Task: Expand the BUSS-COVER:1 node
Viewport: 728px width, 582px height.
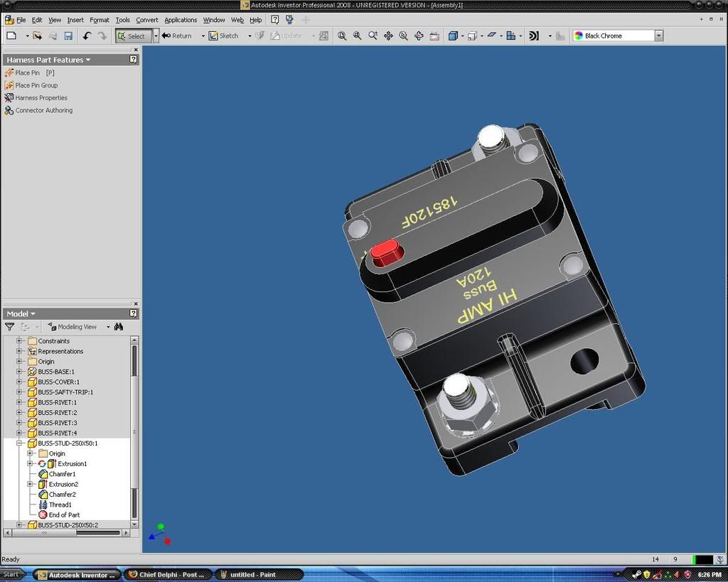Action: click(x=19, y=382)
